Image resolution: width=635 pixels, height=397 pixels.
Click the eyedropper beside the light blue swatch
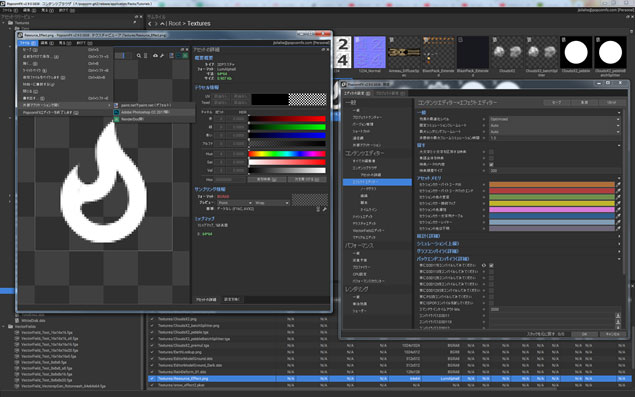click(618, 222)
